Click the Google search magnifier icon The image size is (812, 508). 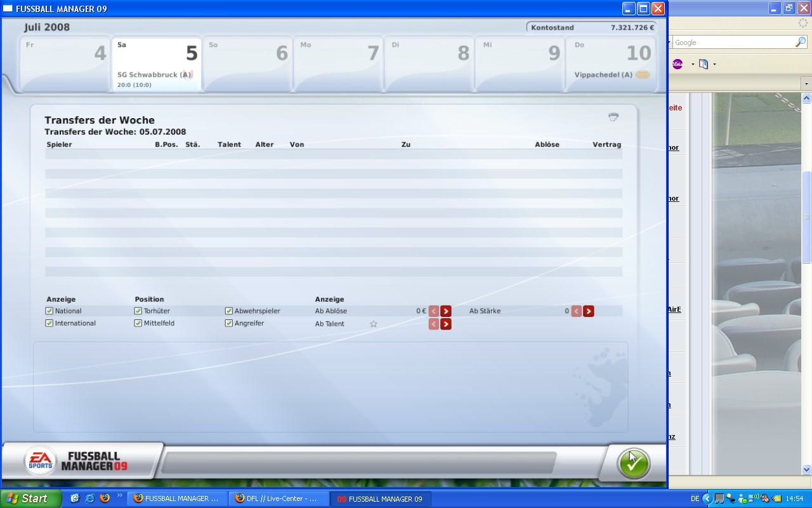(x=801, y=43)
